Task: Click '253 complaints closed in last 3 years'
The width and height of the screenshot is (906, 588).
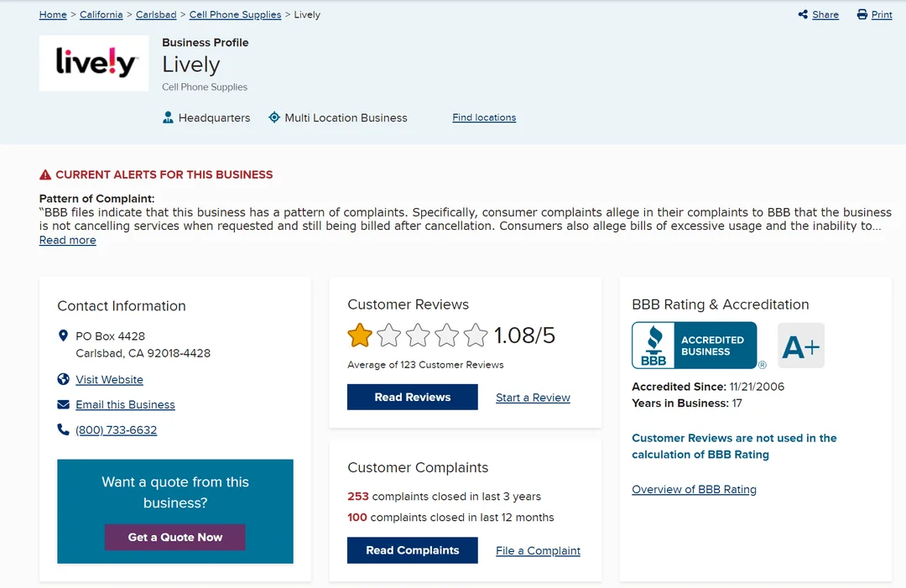Action: click(444, 497)
